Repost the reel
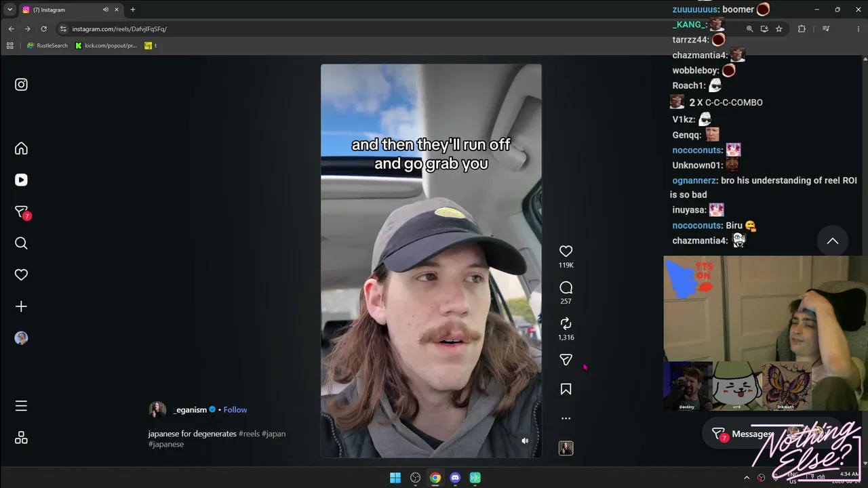 566,324
